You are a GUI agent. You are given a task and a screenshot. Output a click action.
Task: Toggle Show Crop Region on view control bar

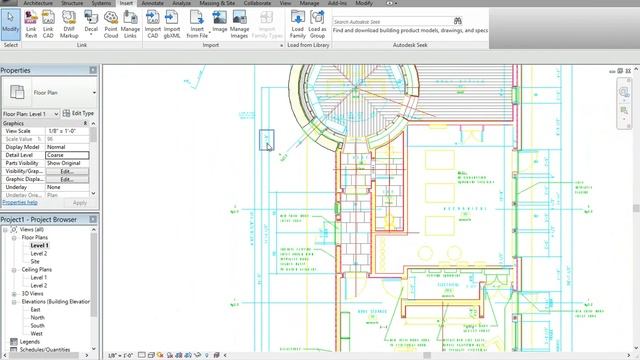pyautogui.click(x=188, y=356)
